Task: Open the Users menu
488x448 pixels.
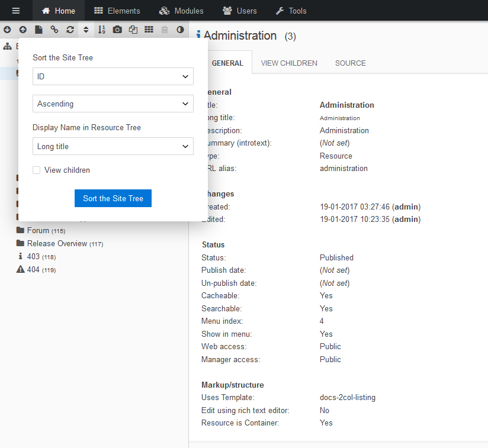Action: click(x=240, y=11)
